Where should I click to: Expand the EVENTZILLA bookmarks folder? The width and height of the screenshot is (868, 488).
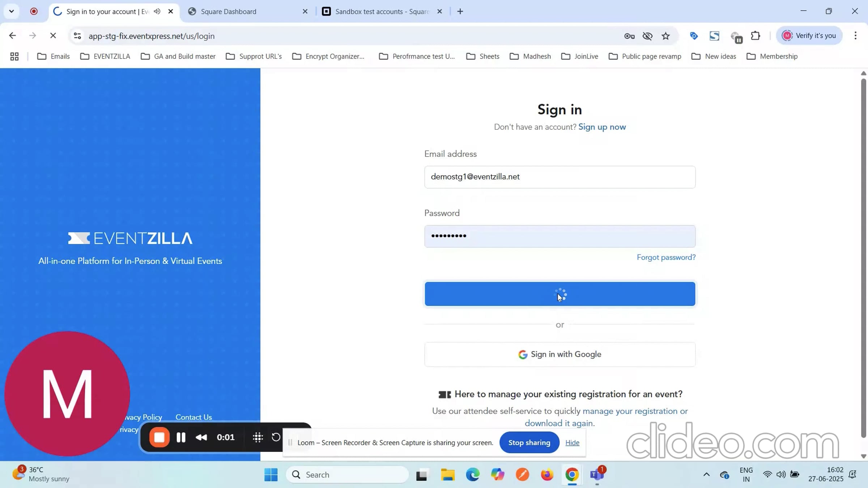point(105,56)
